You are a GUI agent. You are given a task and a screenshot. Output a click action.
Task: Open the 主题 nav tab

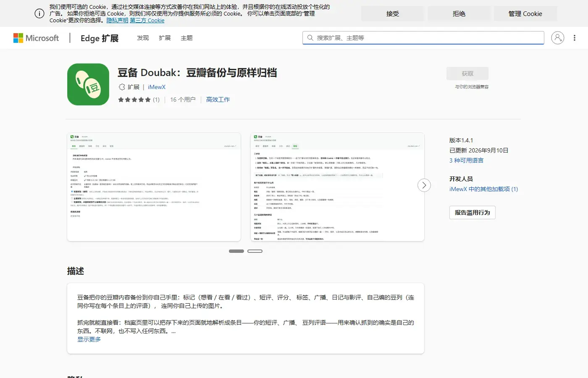point(186,38)
